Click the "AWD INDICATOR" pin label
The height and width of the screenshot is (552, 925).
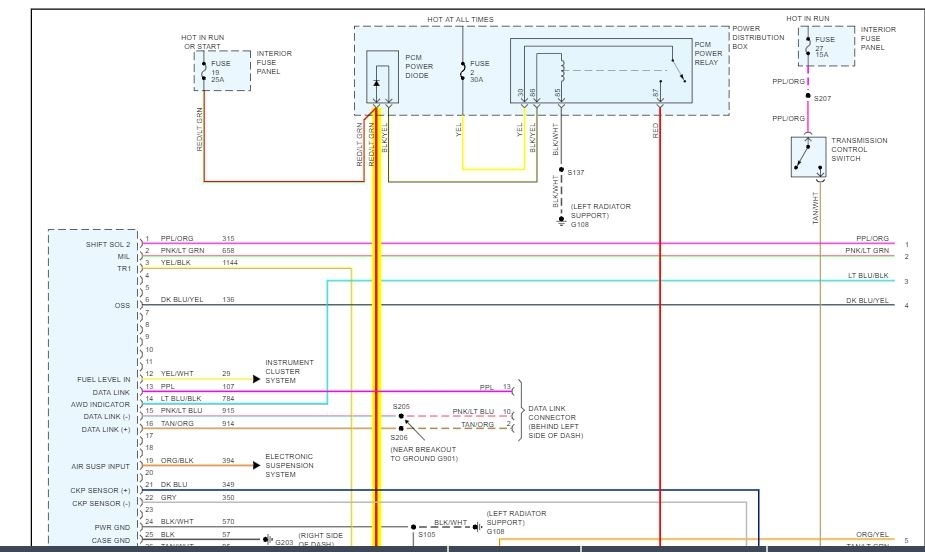[100, 404]
